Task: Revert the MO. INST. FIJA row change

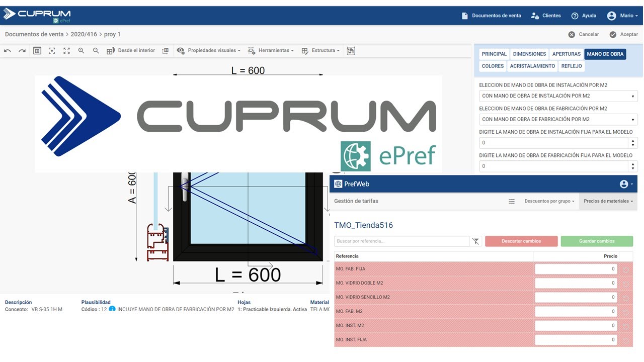Action: [626, 340]
